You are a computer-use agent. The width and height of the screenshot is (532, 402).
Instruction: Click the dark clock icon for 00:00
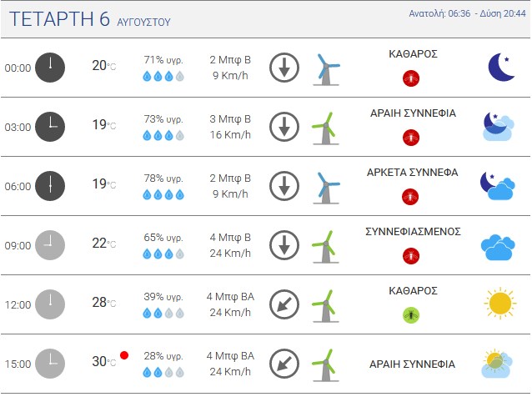pos(50,68)
